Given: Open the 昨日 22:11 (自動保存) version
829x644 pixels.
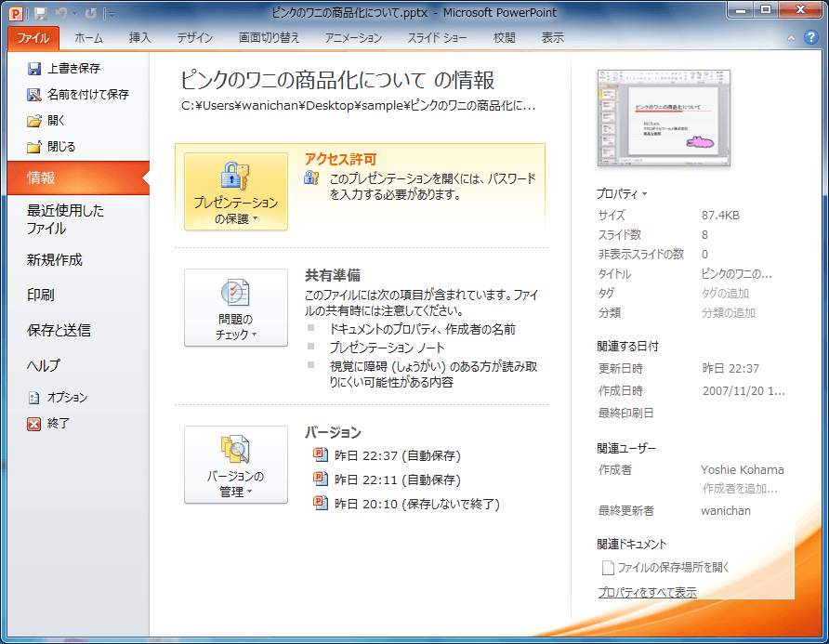Looking at the screenshot, I should (387, 480).
